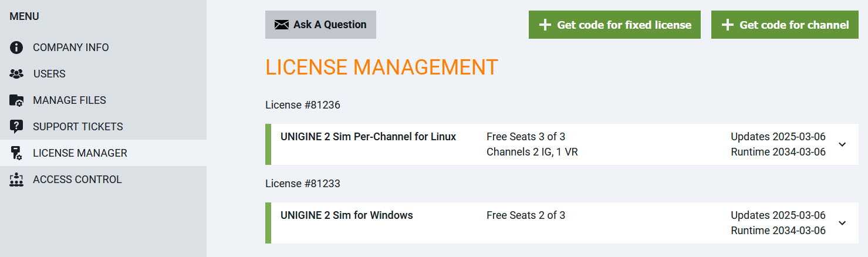Go to the USERS menu entry
The width and height of the screenshot is (868, 257).
coord(49,74)
